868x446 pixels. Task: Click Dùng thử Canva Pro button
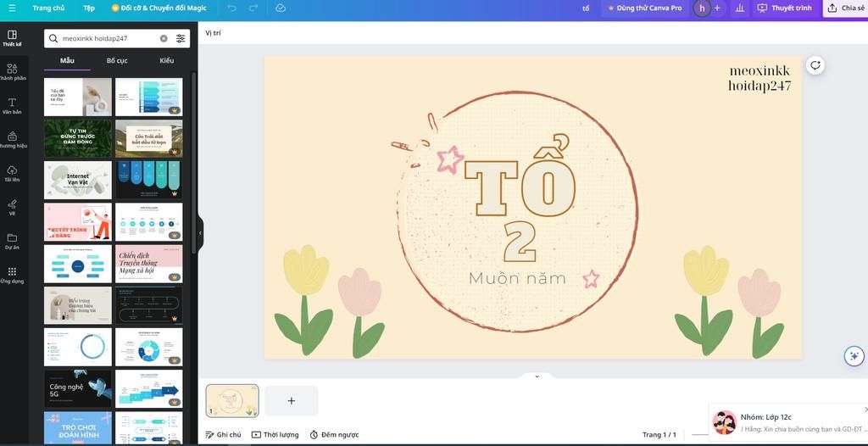[645, 8]
